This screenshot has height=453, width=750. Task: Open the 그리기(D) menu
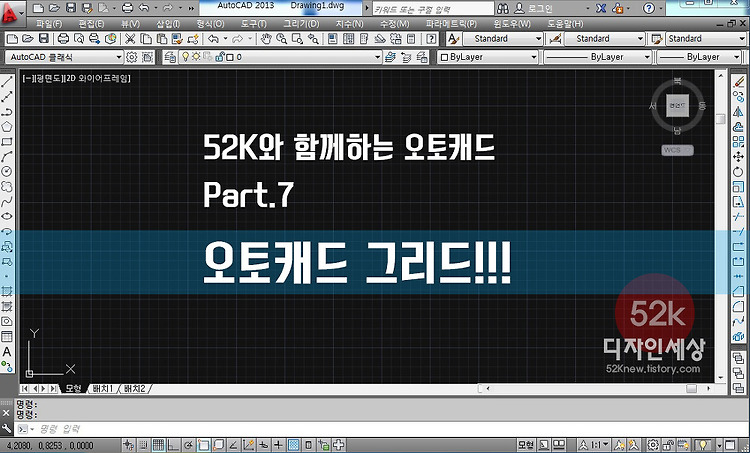tap(301, 23)
